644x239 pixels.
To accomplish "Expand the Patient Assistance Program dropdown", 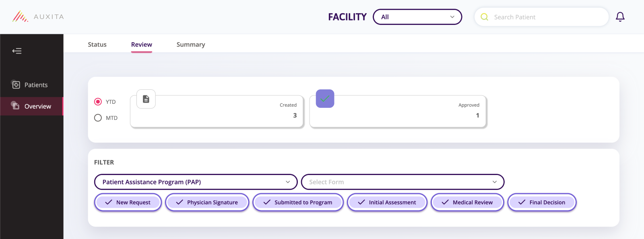I will 196,182.
